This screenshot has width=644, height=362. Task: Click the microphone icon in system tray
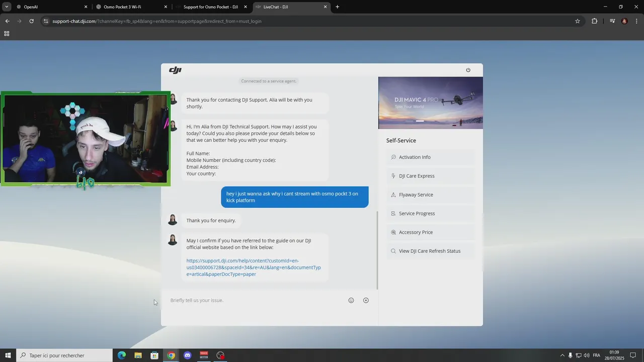click(x=570, y=355)
